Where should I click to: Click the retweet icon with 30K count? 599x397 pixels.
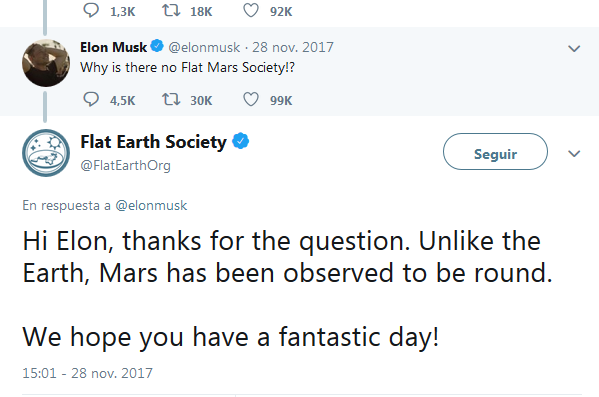pyautogui.click(x=171, y=100)
